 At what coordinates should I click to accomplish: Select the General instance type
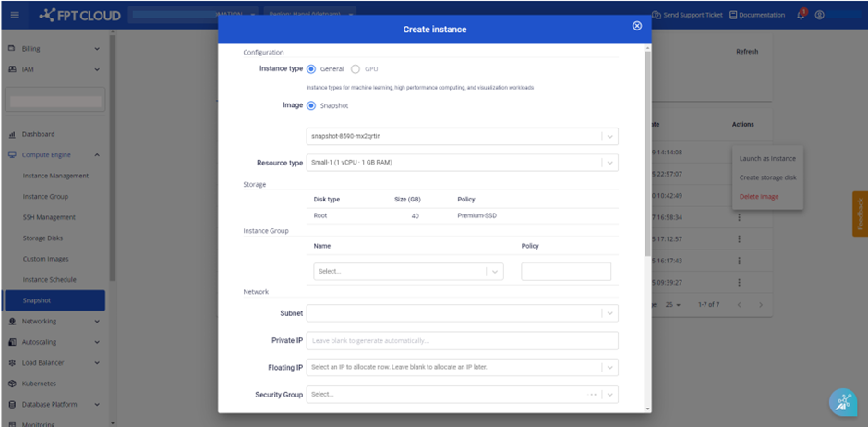point(311,69)
